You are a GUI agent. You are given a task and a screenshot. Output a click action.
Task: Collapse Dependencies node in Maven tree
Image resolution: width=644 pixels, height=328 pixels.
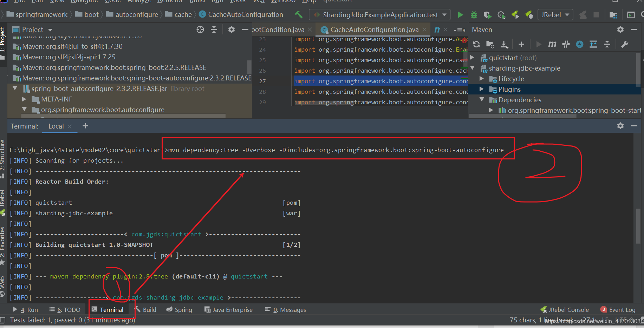pyautogui.click(x=482, y=99)
